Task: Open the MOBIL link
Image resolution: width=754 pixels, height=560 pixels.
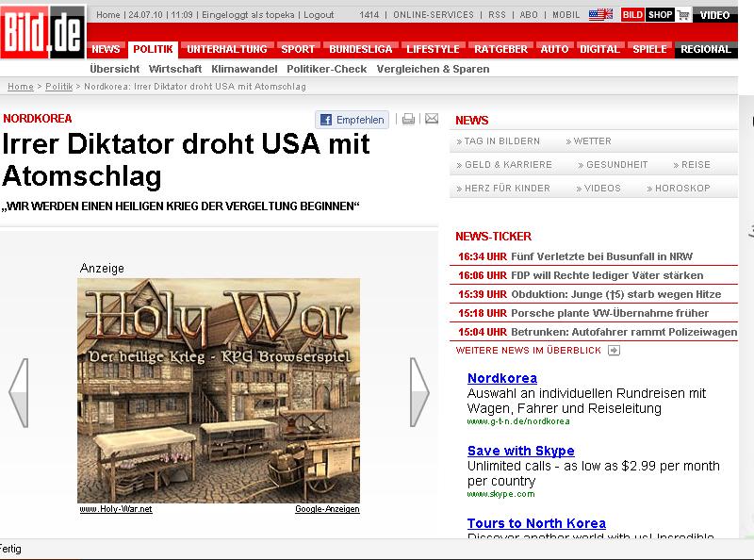Action: [x=566, y=15]
